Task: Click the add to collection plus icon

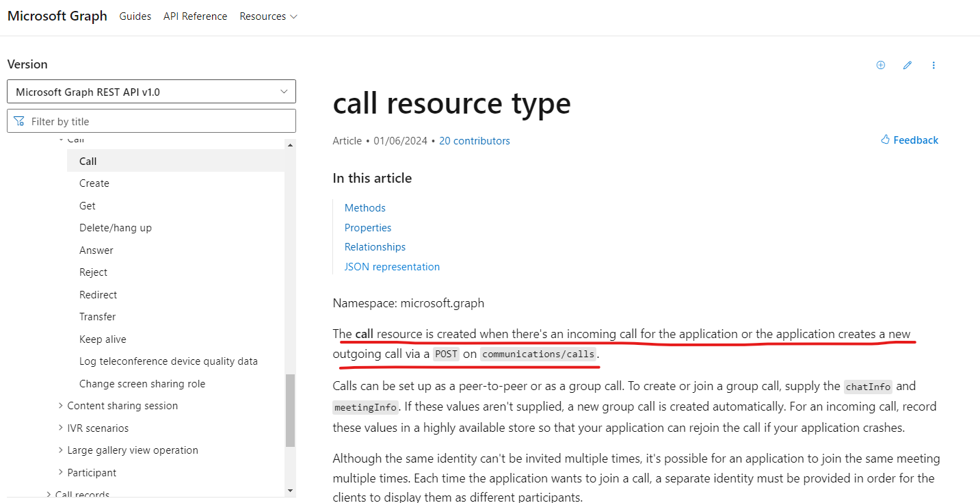Action: click(x=881, y=65)
